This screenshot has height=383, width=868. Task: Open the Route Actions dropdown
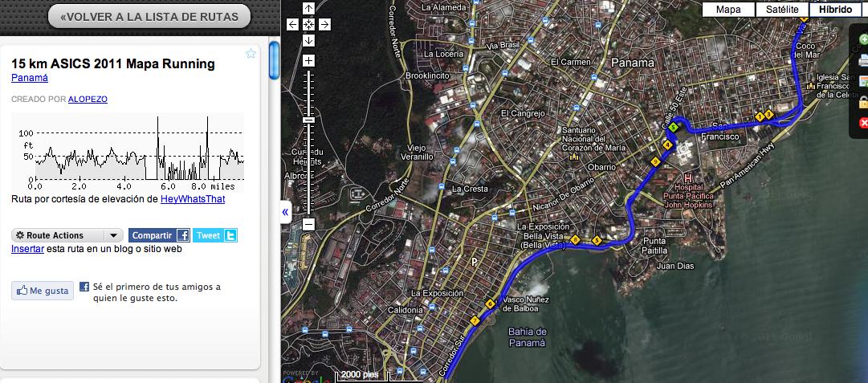point(67,235)
